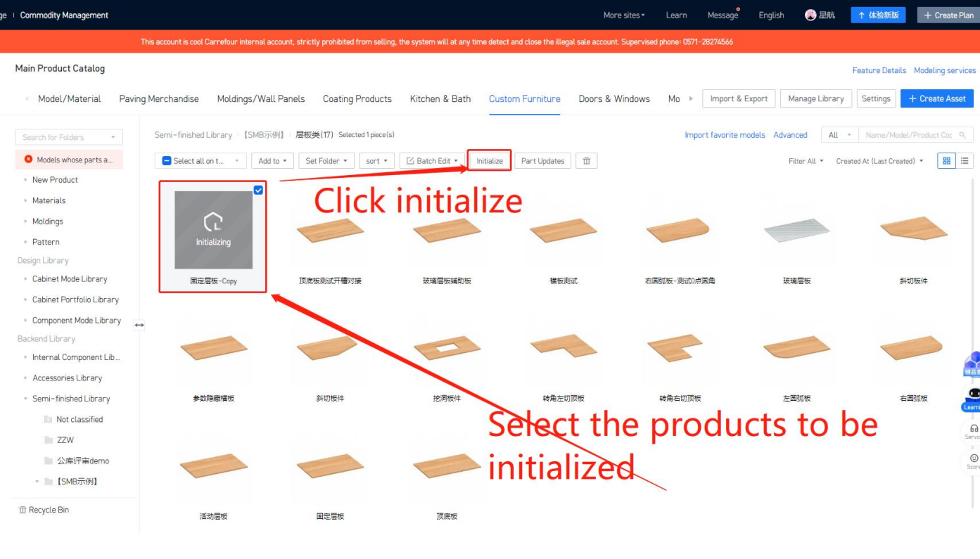The width and height of the screenshot is (980, 559).
Task: Open Import favorite models link
Action: click(725, 135)
